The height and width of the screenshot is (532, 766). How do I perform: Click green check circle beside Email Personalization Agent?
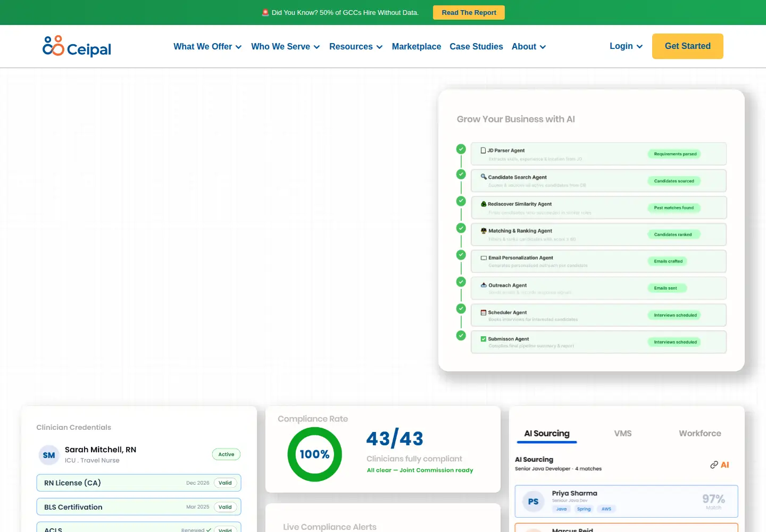[461, 255]
